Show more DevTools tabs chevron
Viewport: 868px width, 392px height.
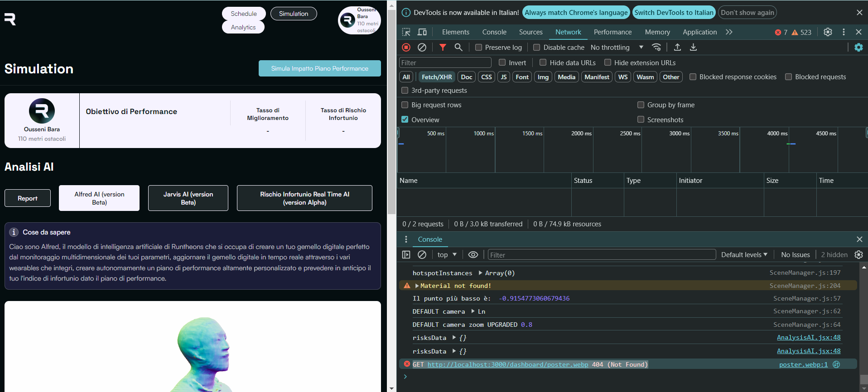point(729,32)
